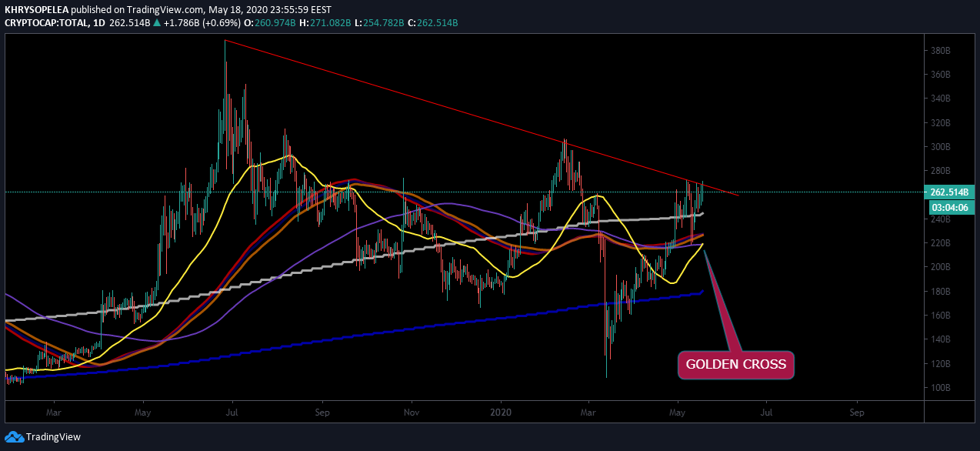980x451 pixels.
Task: Click the 120B price axis label
Action: [941, 364]
